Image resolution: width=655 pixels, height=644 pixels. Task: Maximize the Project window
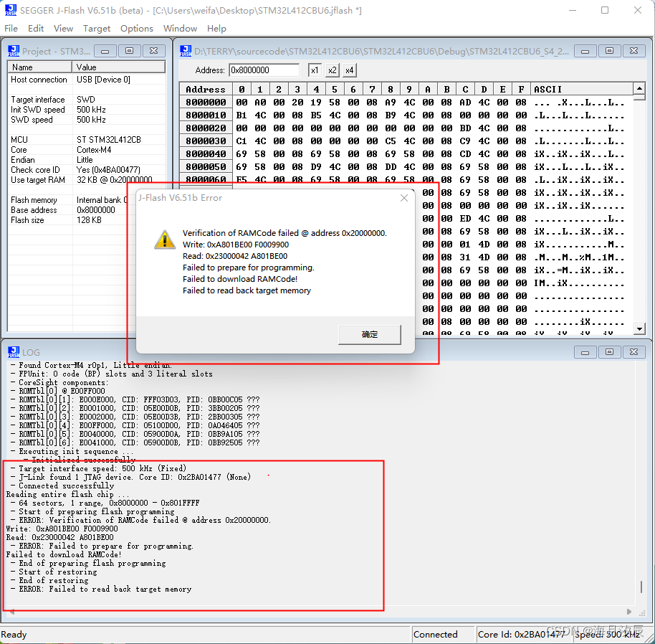click(x=130, y=51)
